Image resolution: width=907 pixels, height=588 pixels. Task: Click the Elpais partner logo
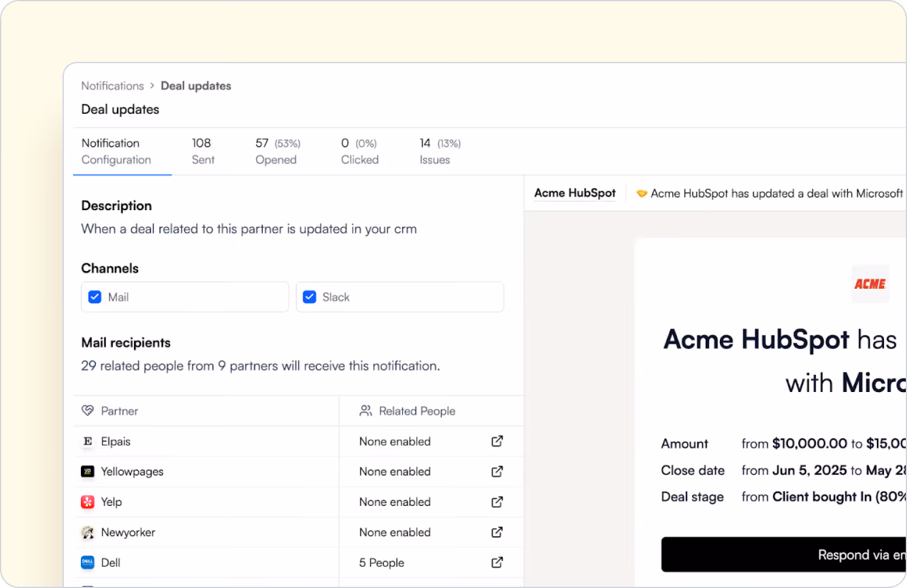tap(87, 441)
